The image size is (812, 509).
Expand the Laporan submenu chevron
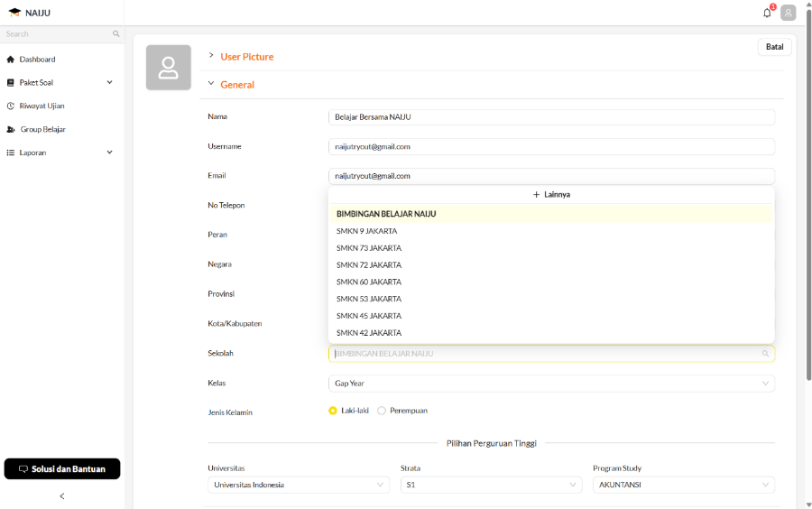[110, 153]
